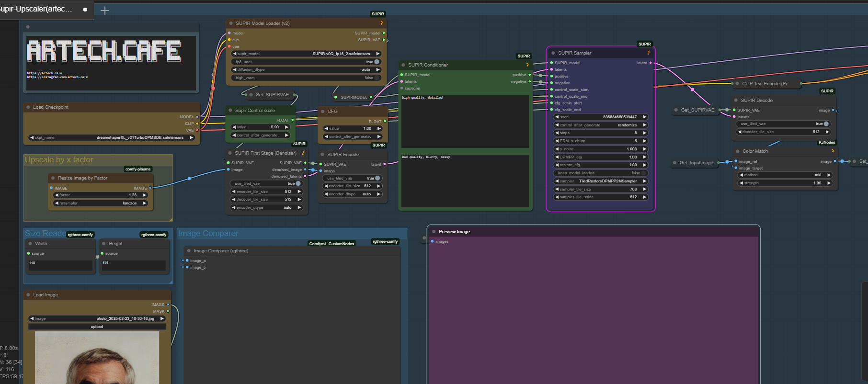Collapse the Preview Image node
This screenshot has width=868, height=384.
coord(434,232)
